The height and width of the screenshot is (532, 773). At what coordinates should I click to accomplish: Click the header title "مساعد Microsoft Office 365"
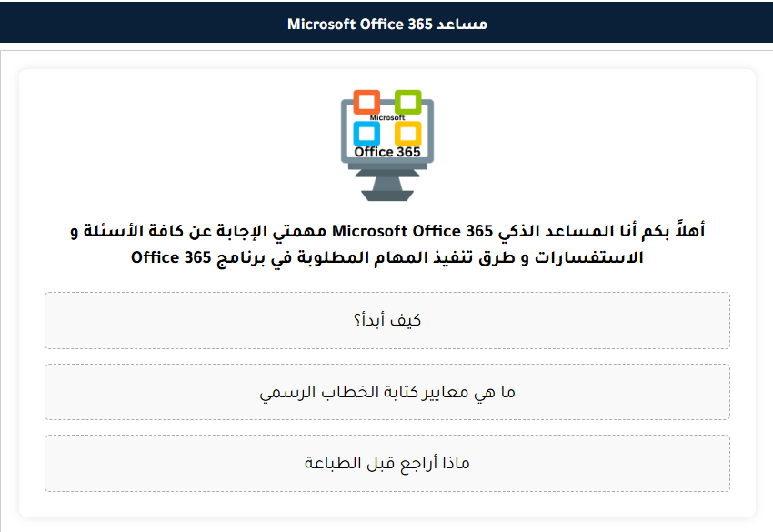386,24
